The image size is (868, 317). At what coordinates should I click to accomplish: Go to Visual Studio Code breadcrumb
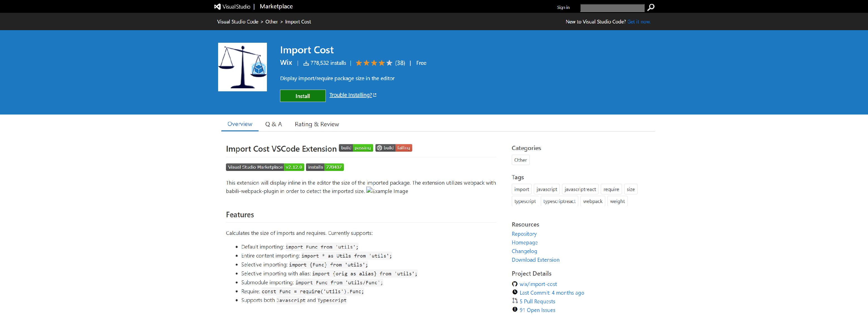238,22
